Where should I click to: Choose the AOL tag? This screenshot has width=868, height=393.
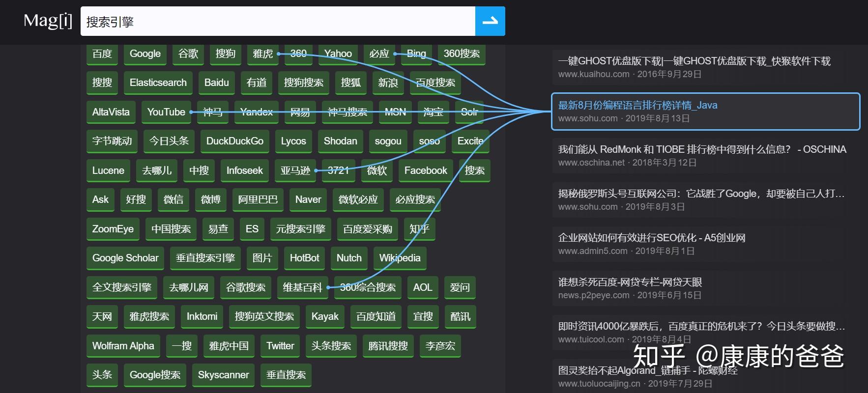[x=423, y=287]
